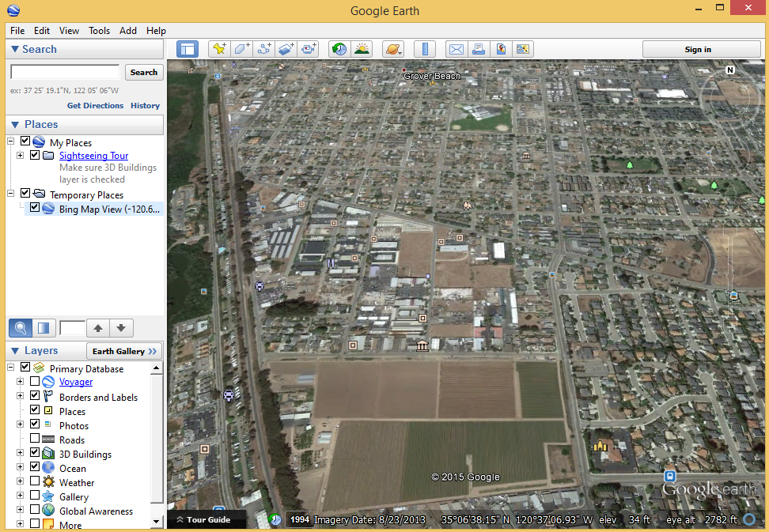Show sunlight across the landscape
This screenshot has width=769, height=532.
[x=362, y=49]
